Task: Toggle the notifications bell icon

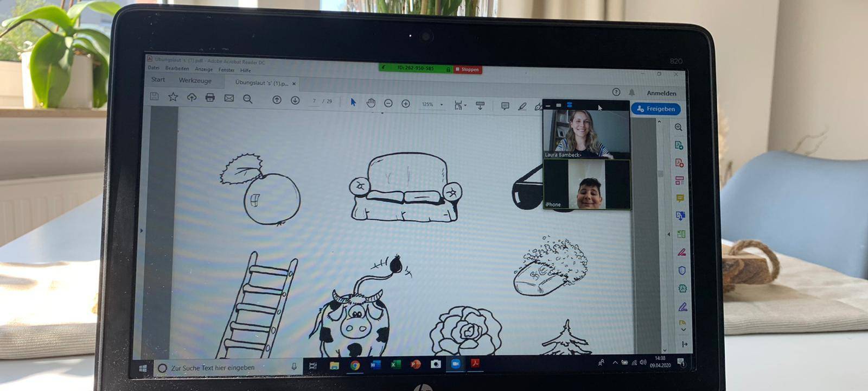Action: (x=632, y=92)
